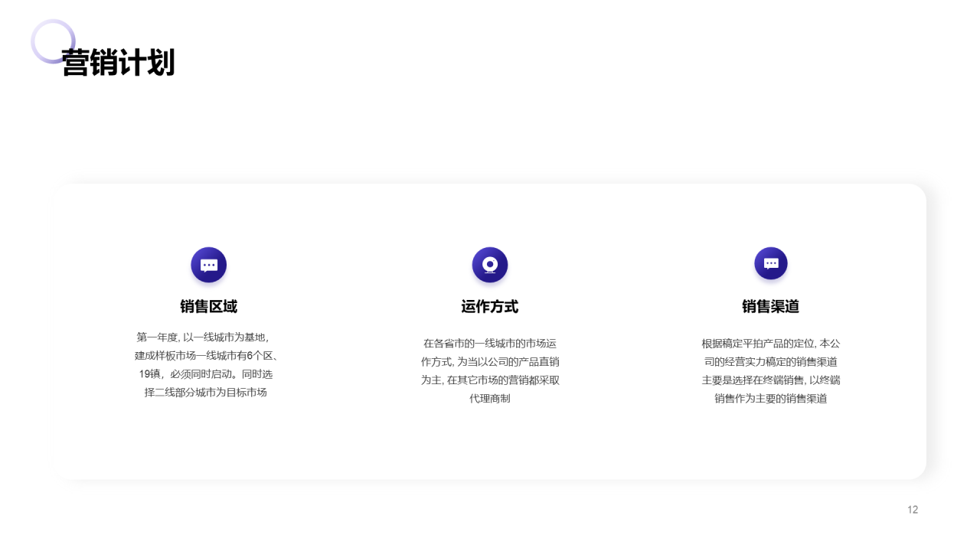Click the line 第一年度, 以一线城市为基地,
Viewport: 980px width, 551px height.
203,337
